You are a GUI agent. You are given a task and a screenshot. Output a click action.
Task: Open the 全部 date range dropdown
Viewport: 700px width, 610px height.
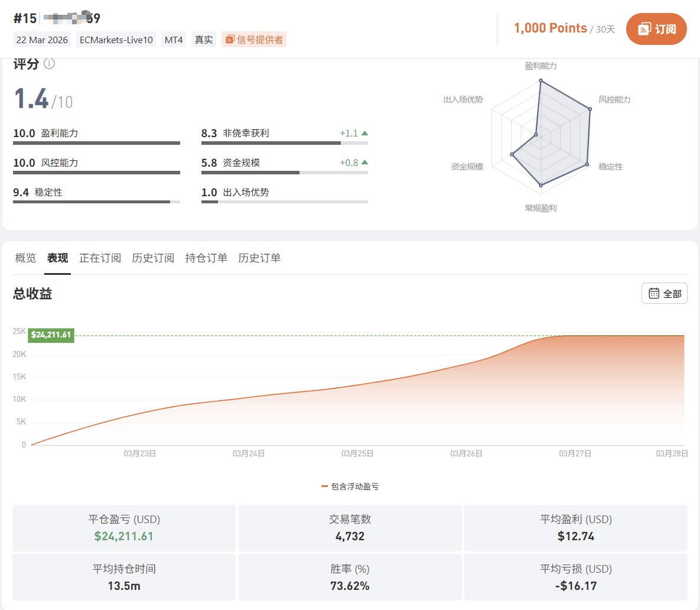(x=665, y=293)
